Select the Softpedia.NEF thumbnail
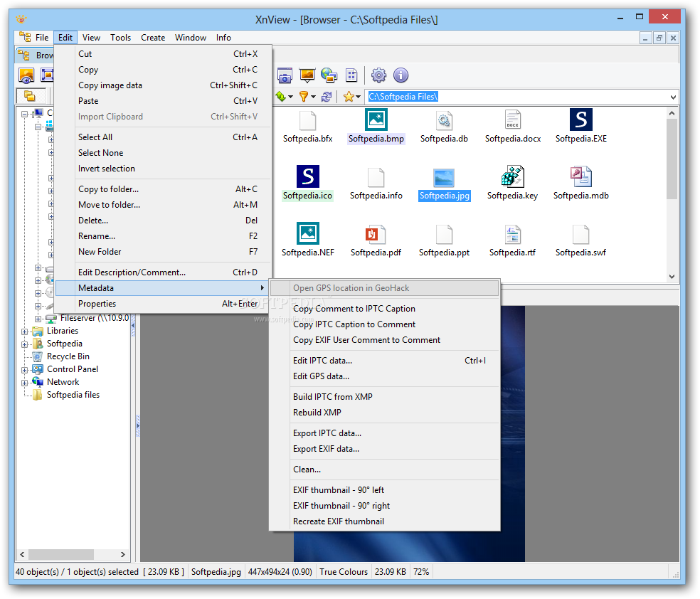Viewport: 700px width, 599px height. tap(307, 233)
